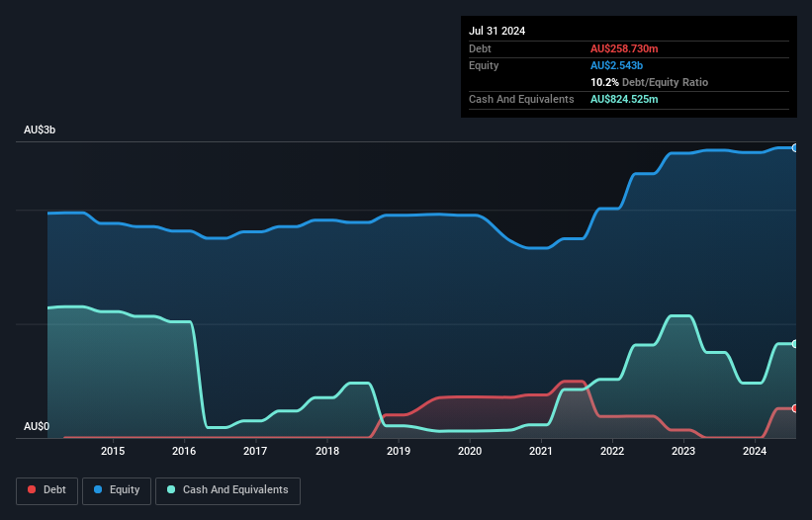Click the Jul 31 2024 tooltip date

pyautogui.click(x=497, y=31)
